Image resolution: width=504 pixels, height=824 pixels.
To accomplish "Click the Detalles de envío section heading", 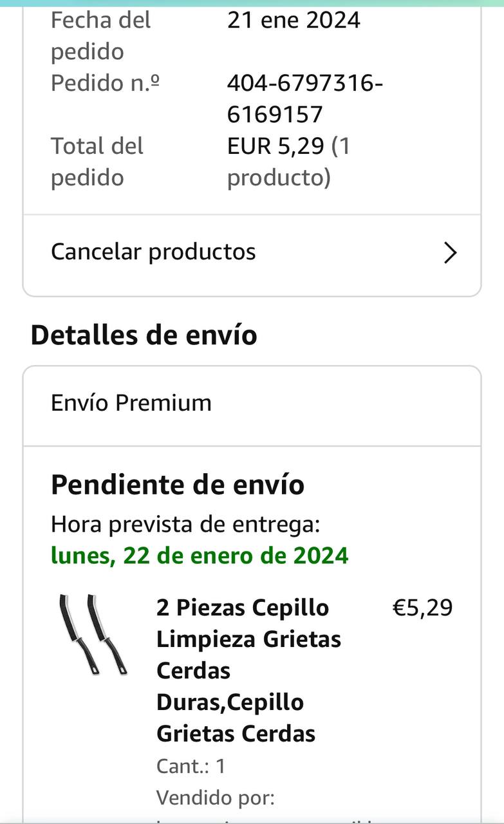I will pos(144,335).
